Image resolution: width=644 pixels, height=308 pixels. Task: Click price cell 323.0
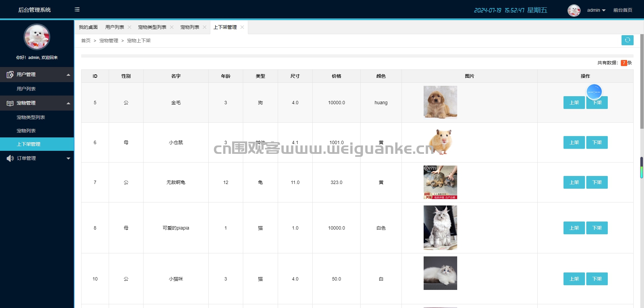pos(336,182)
